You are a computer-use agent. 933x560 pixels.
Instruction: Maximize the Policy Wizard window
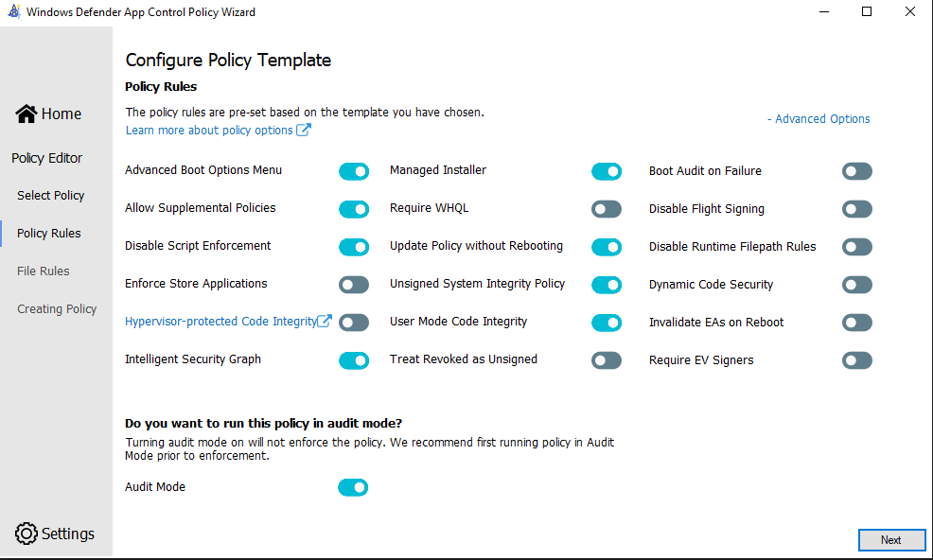[x=867, y=12]
